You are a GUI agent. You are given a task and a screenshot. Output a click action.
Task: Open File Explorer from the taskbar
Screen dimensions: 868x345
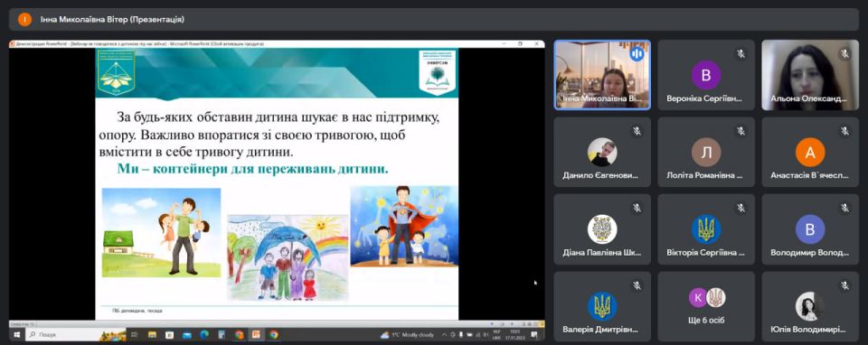pyautogui.click(x=152, y=334)
